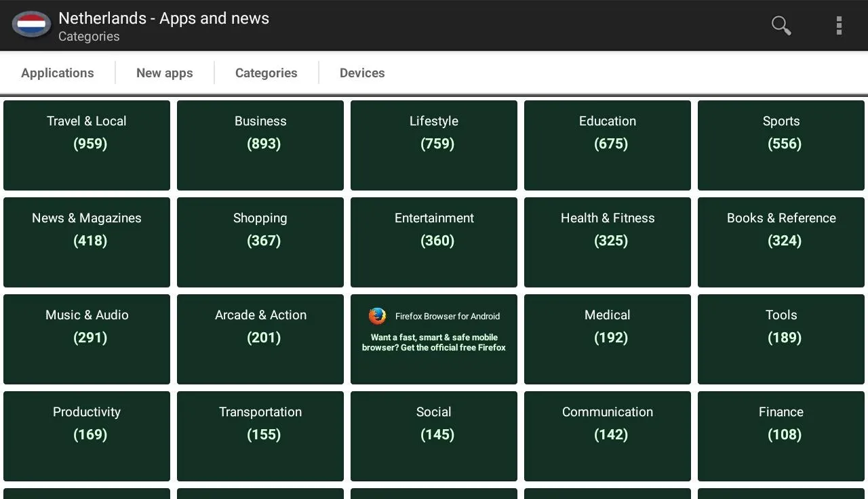Open News & Magazines category
The image size is (868, 499).
[87, 242]
